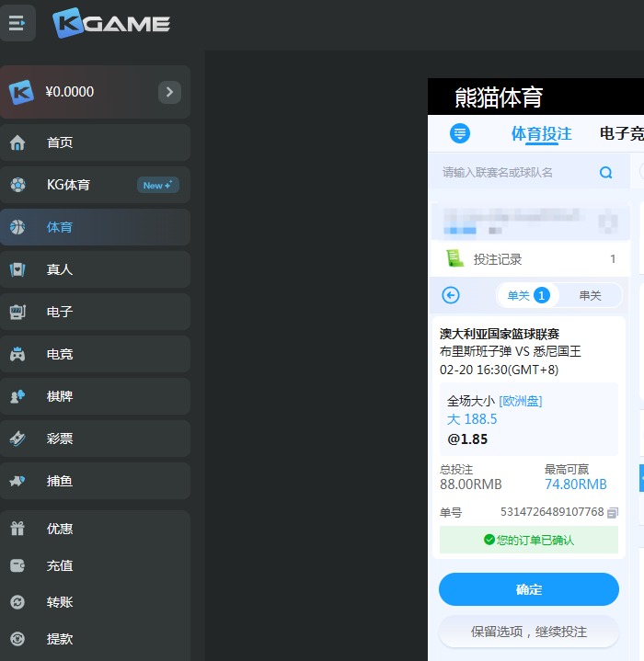Select 彩票 menu label
The height and width of the screenshot is (661, 644).
(60, 439)
